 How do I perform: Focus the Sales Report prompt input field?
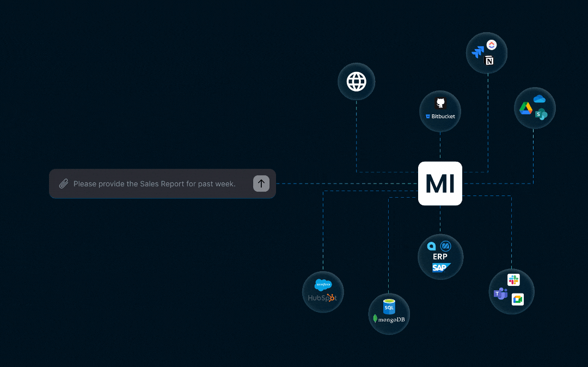[162, 183]
